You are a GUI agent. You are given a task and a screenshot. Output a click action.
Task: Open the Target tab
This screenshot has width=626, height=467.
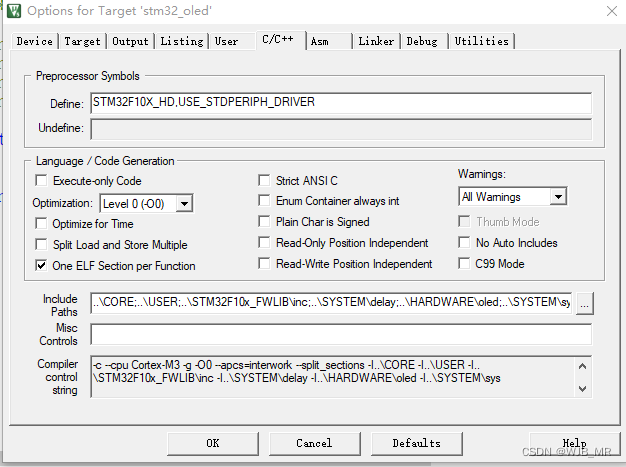82,41
